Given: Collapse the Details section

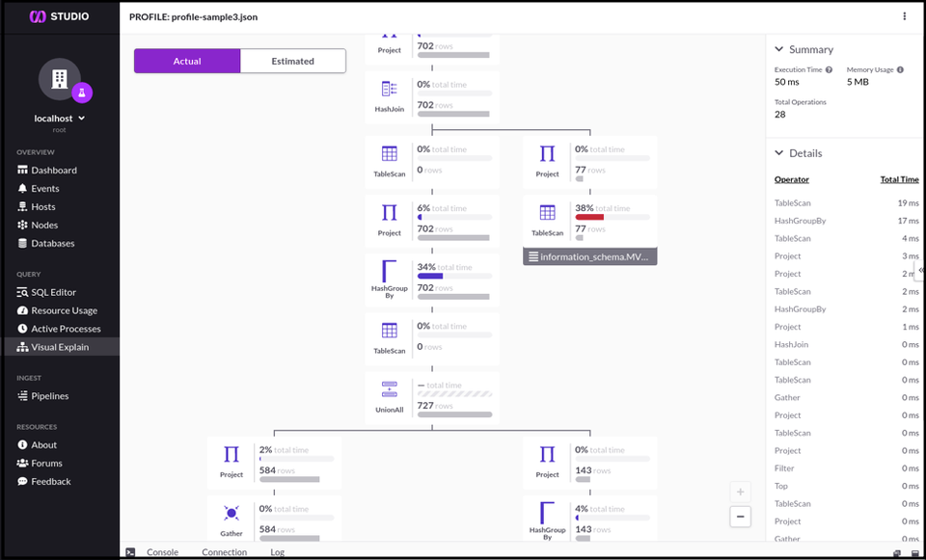Looking at the screenshot, I should click(x=777, y=152).
